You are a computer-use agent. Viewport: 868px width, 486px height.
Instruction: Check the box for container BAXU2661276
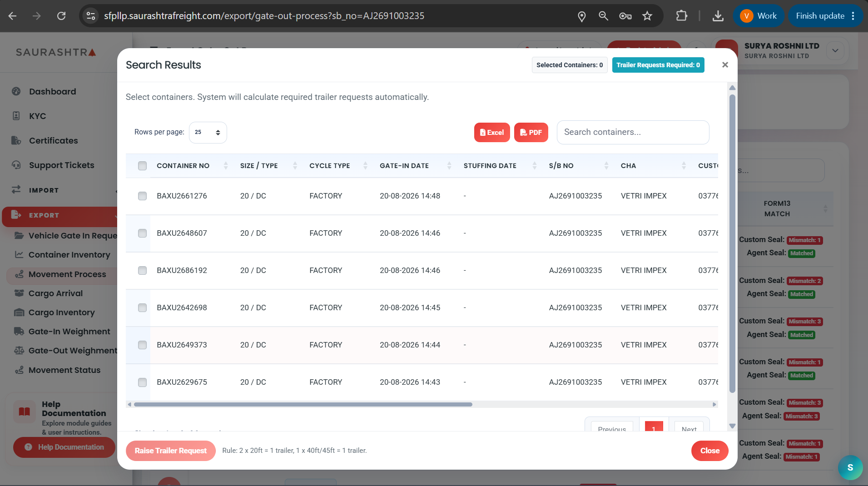(142, 196)
